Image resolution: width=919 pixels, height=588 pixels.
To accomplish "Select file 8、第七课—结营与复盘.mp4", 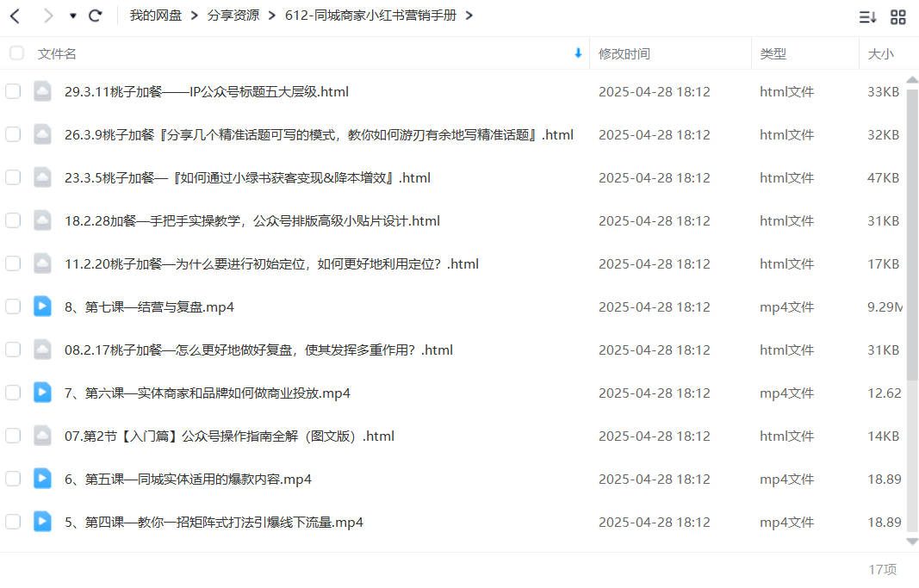I will 150,307.
